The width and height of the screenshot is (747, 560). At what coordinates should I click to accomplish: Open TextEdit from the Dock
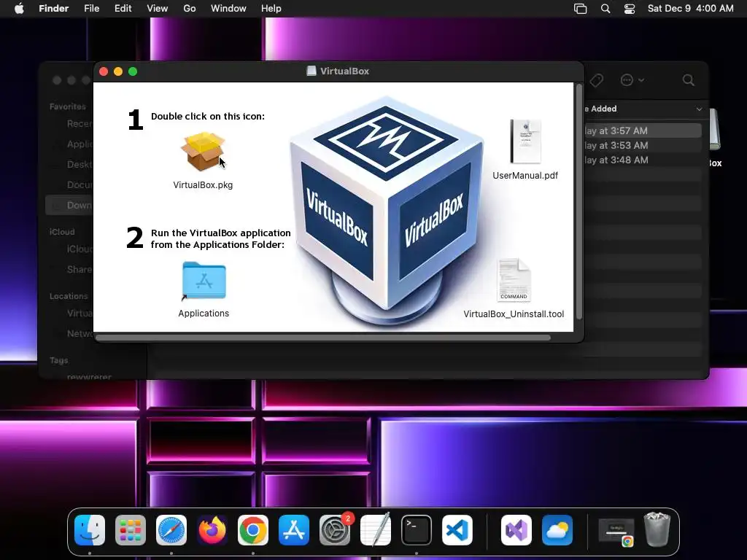pyautogui.click(x=376, y=529)
